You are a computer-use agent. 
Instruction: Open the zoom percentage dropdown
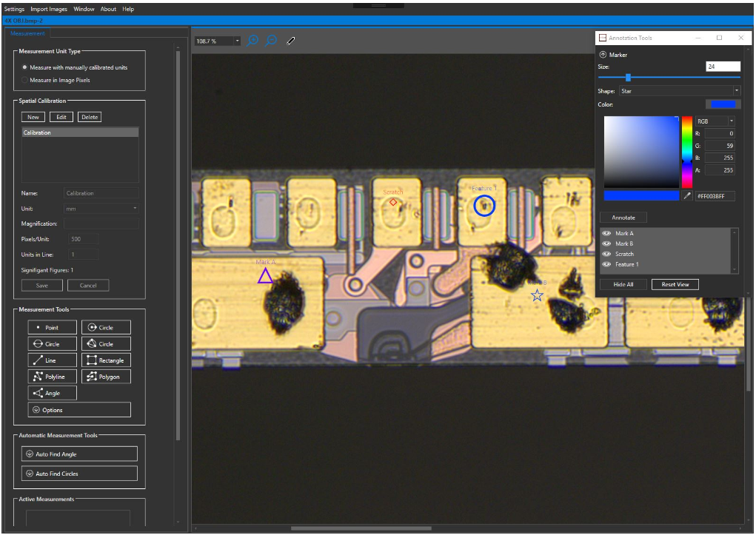(237, 41)
